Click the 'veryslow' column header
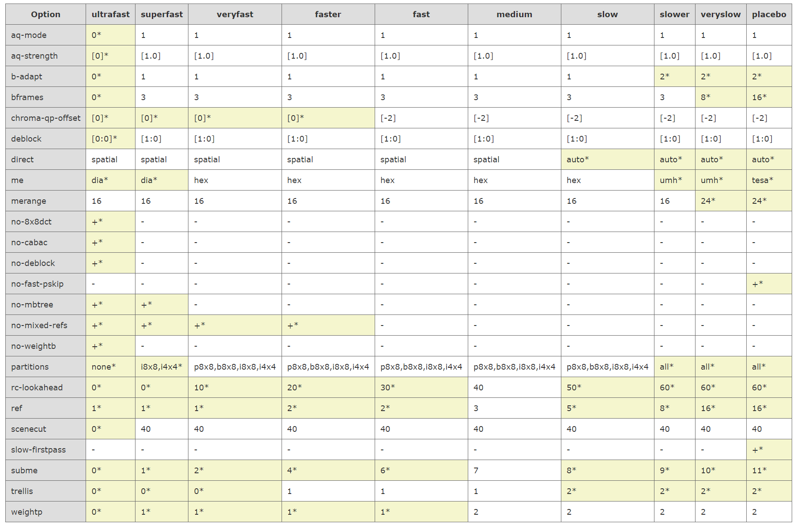 [720, 15]
